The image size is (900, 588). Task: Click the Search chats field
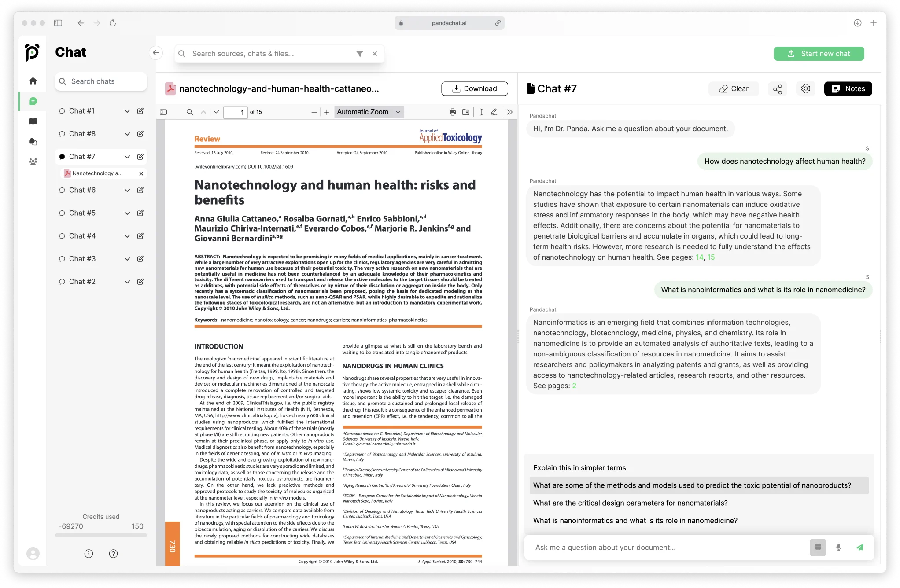101,81
